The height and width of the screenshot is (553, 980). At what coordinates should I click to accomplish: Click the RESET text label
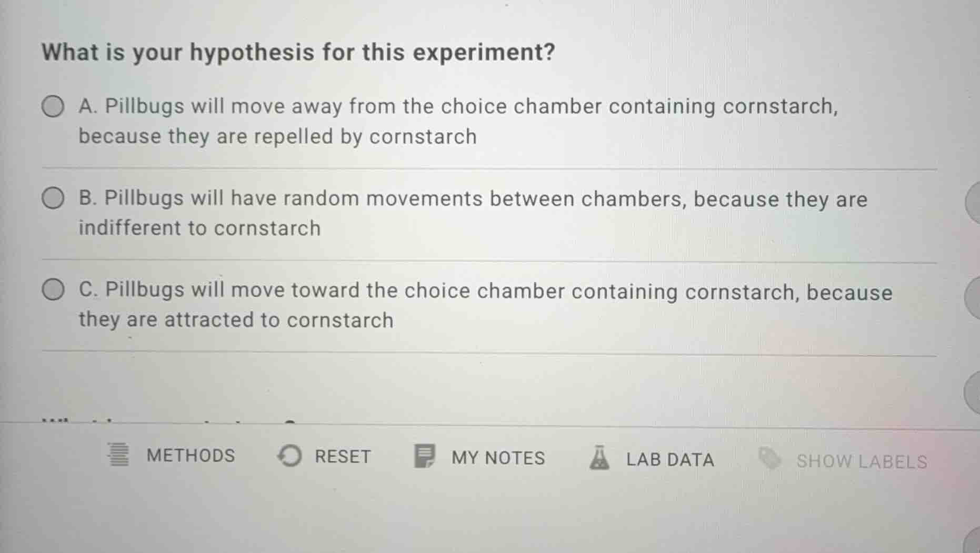tap(342, 456)
